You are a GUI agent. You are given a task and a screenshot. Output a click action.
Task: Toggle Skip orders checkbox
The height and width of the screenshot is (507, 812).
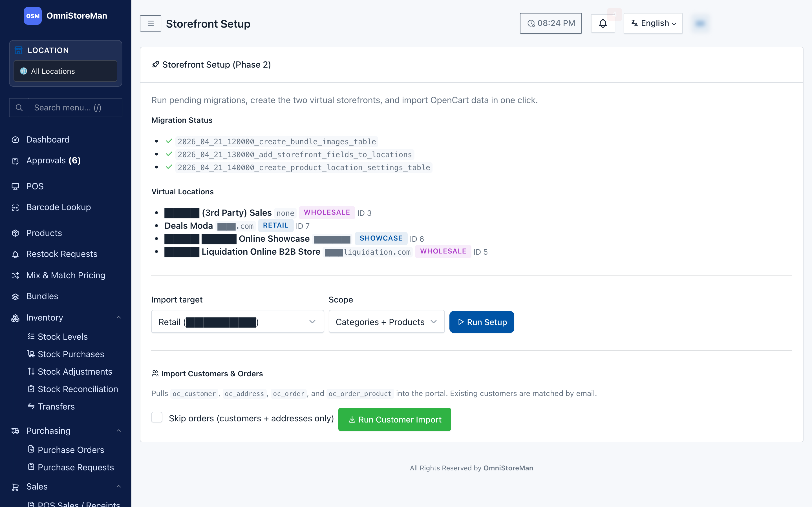(157, 417)
